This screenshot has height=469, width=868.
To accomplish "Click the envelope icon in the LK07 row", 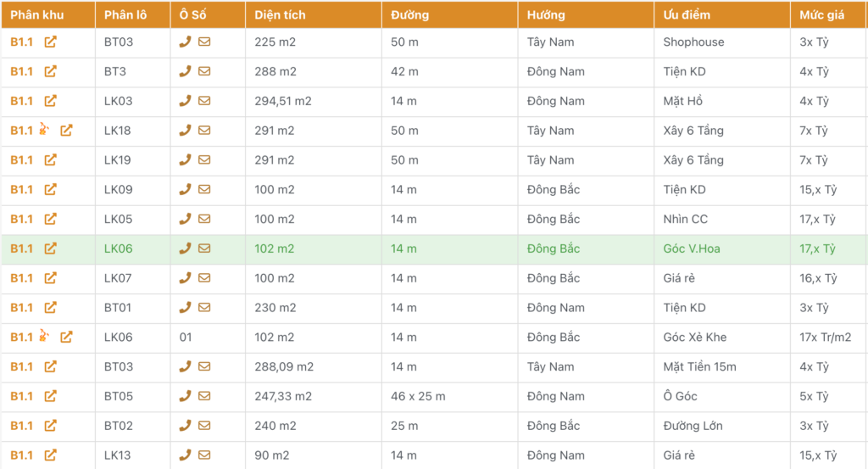I will [204, 278].
